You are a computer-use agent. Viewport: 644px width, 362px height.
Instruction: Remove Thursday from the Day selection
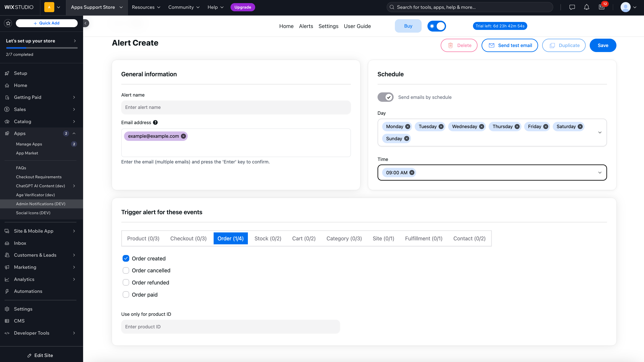tap(517, 127)
